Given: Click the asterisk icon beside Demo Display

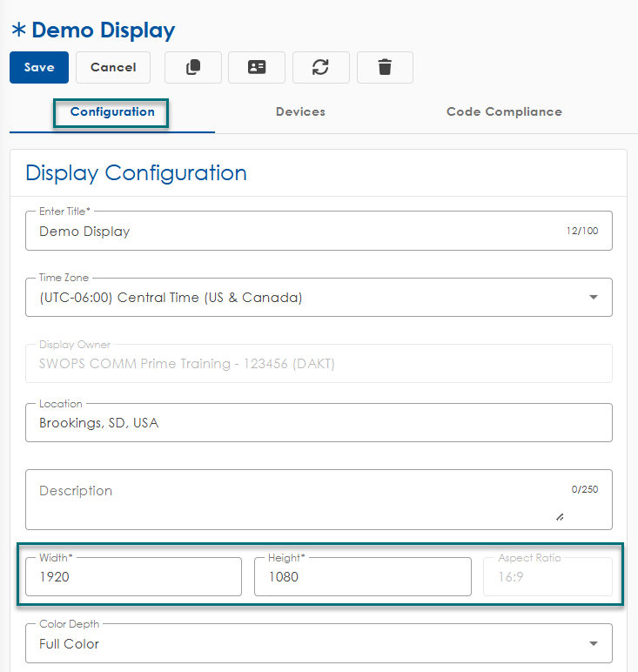Looking at the screenshot, I should [x=18, y=30].
